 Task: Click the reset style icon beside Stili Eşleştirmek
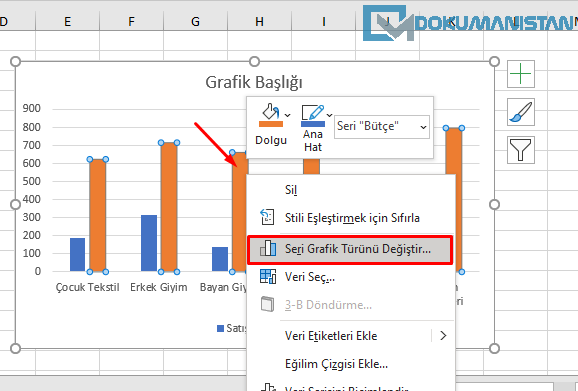click(267, 217)
